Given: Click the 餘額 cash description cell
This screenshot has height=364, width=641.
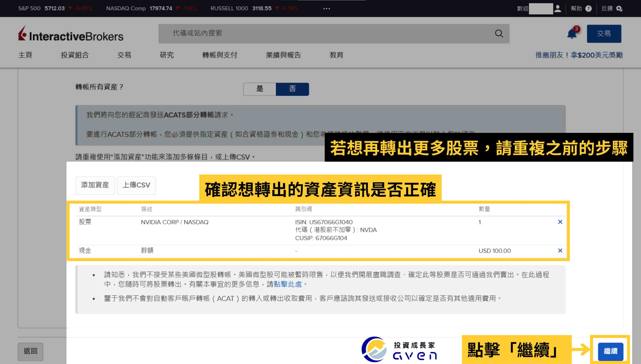Looking at the screenshot, I should pos(147,250).
